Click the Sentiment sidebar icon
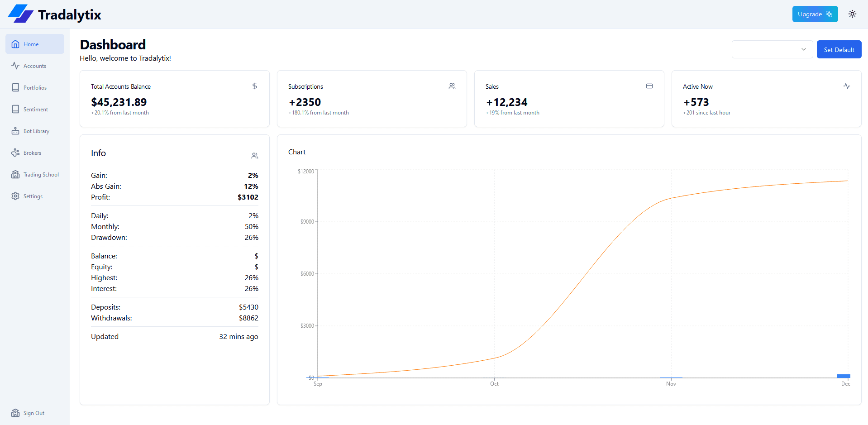 pos(16,109)
